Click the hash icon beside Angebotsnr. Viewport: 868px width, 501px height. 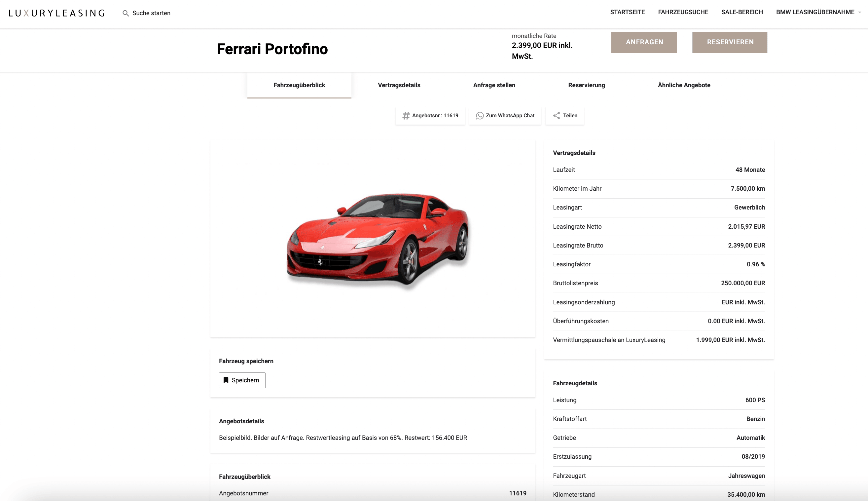tap(406, 116)
